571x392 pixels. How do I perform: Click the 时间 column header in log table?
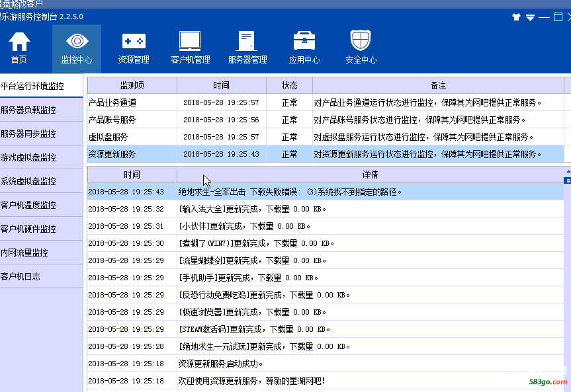point(132,175)
